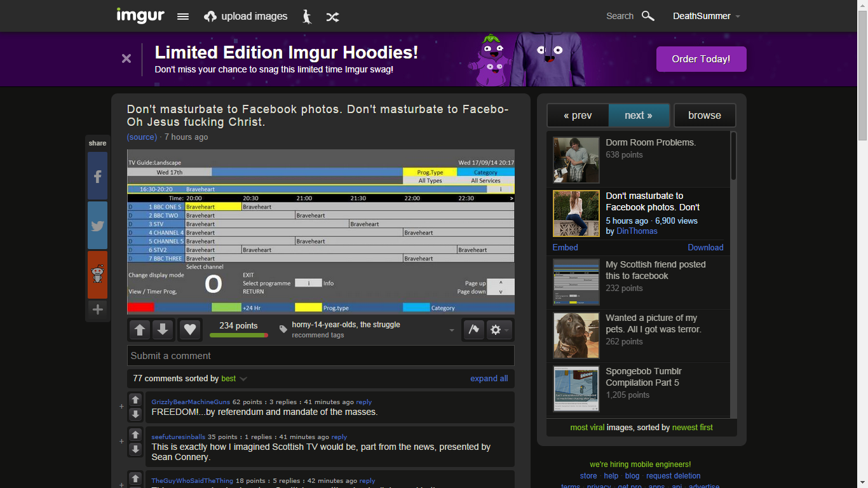
Task: Expand the gear settings dropdown
Action: [x=498, y=329]
